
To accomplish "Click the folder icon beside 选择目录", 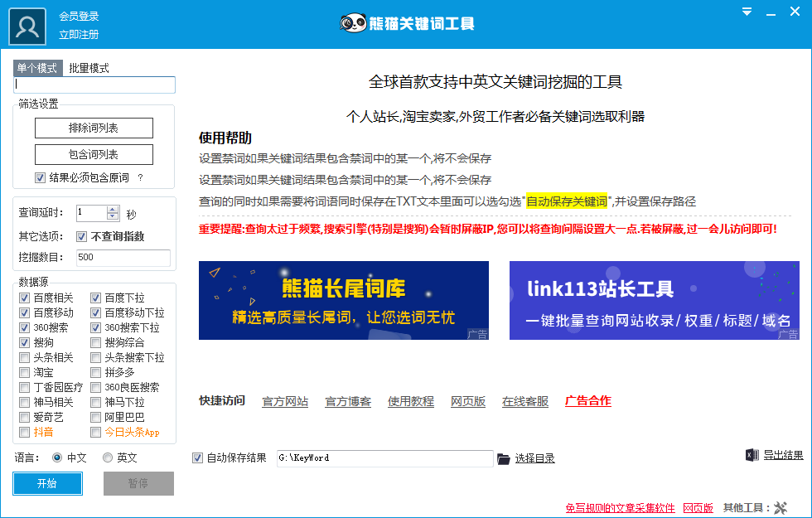I will [x=504, y=459].
